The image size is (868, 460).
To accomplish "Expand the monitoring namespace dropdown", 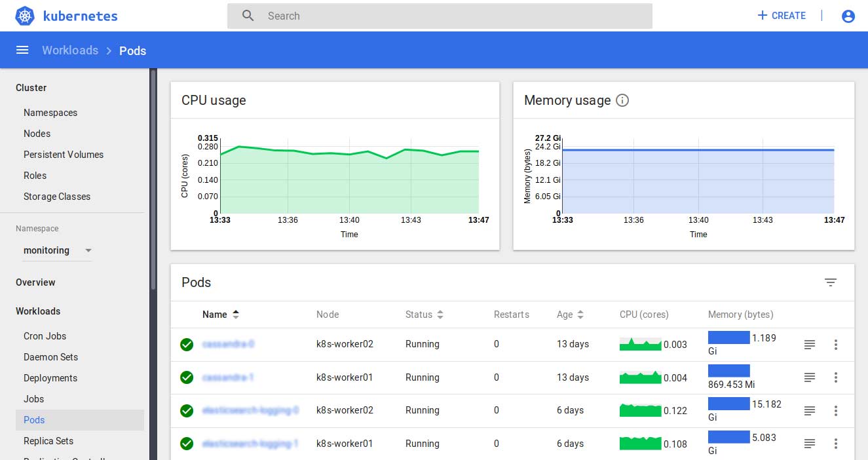I will pos(57,250).
